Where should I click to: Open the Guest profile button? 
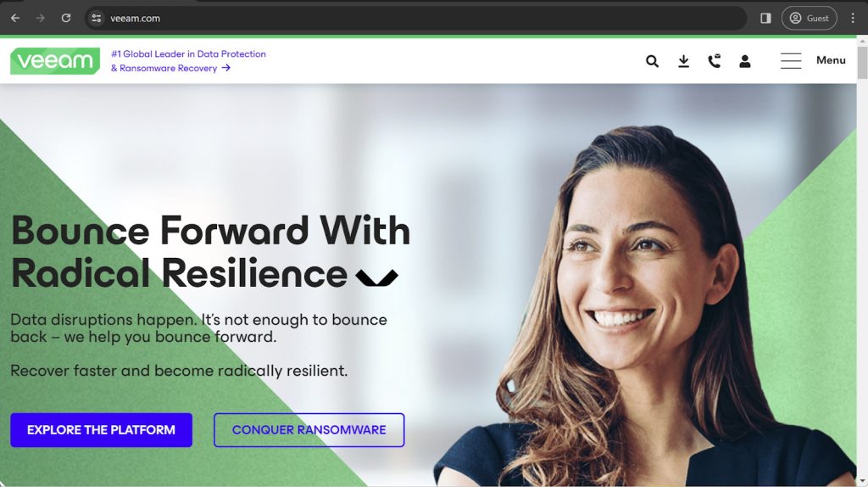[x=809, y=19]
